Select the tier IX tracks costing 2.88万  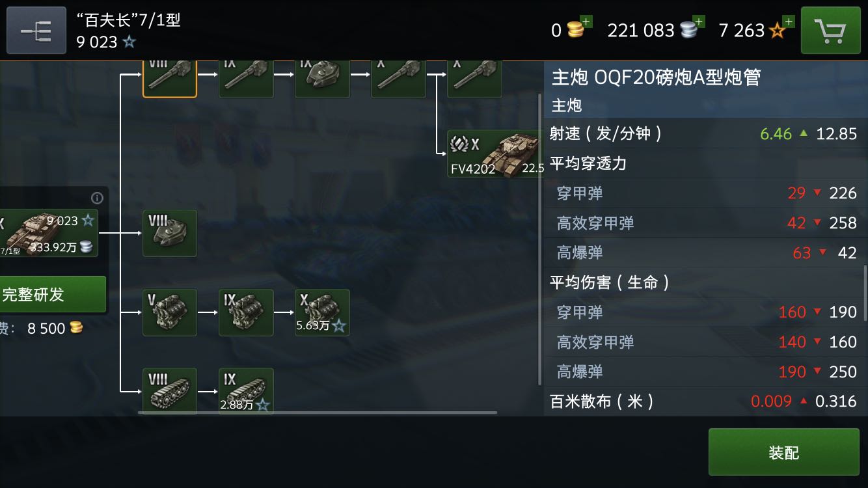coord(246,391)
